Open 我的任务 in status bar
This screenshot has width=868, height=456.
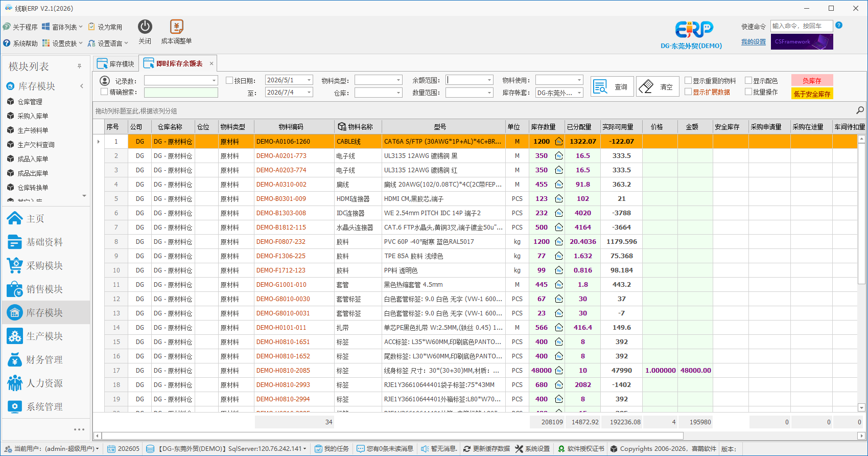click(x=332, y=448)
